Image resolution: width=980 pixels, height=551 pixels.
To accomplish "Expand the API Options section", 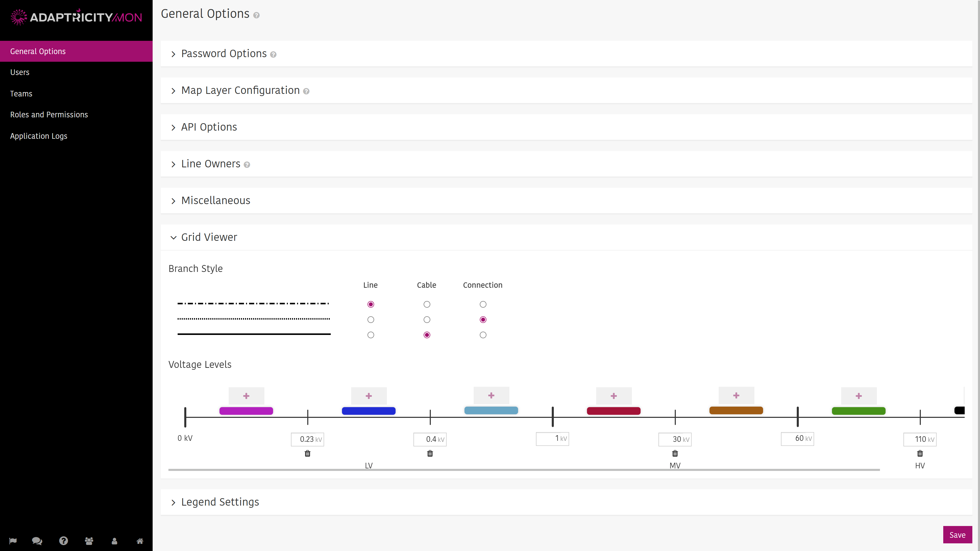I will pos(566,127).
